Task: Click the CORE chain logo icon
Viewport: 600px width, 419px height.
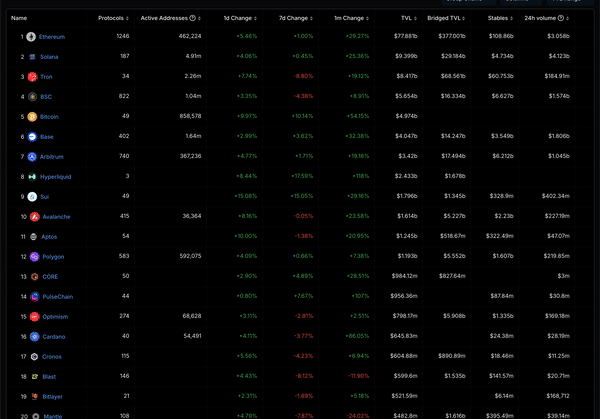Action: tap(34, 277)
